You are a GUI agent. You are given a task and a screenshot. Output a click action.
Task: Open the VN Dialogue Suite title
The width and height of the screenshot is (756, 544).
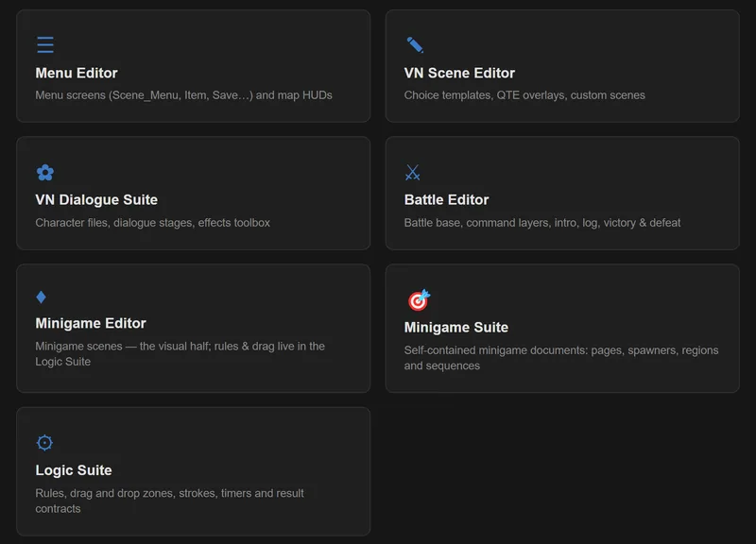96,199
